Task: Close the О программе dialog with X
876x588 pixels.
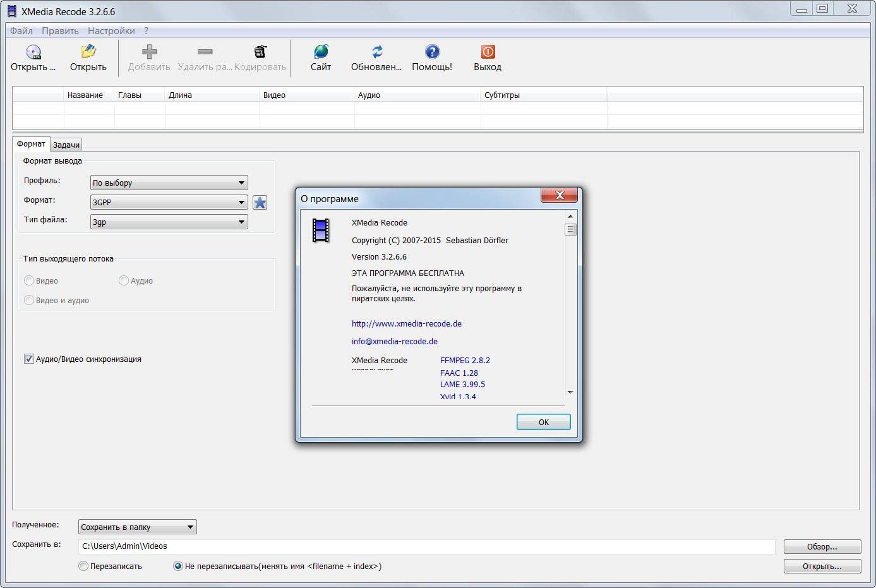Action: [x=559, y=195]
